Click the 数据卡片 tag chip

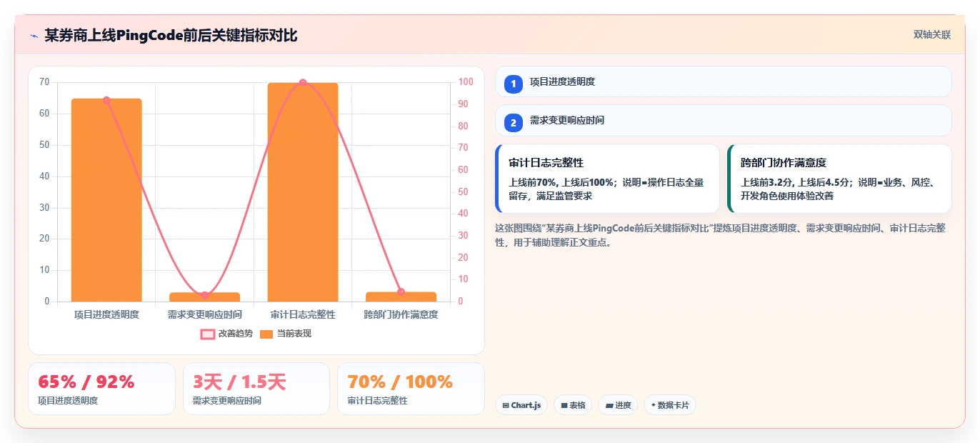click(x=670, y=405)
